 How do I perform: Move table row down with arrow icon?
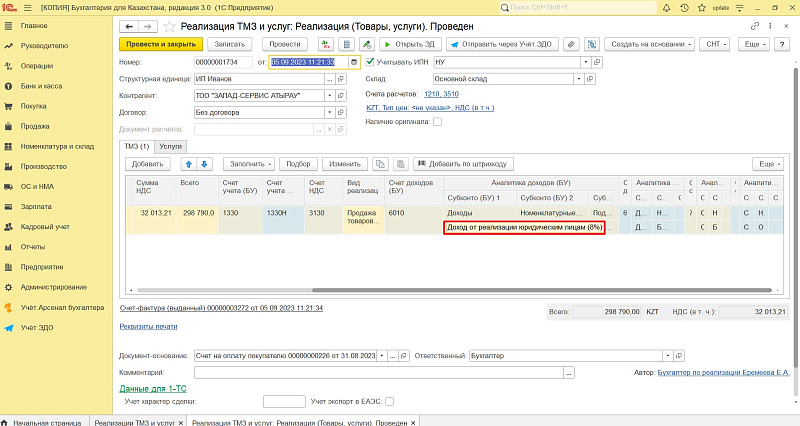[205, 163]
